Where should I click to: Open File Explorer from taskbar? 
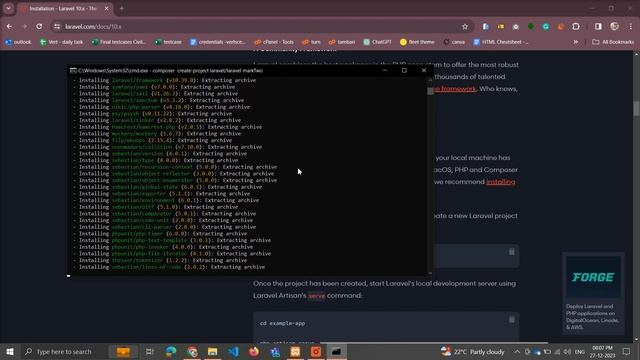[x=212, y=351]
